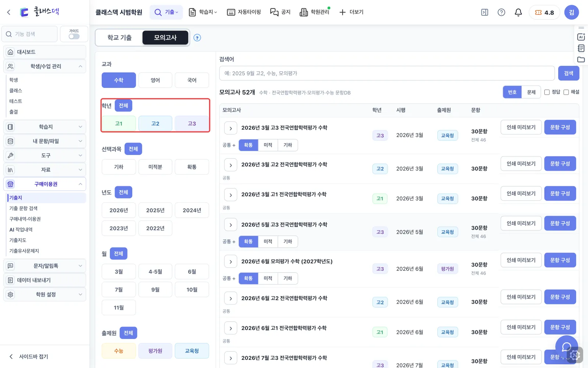Screen dimensions: 588x368
Task: Toggle the 가이드 switch
Action: (x=74, y=36)
